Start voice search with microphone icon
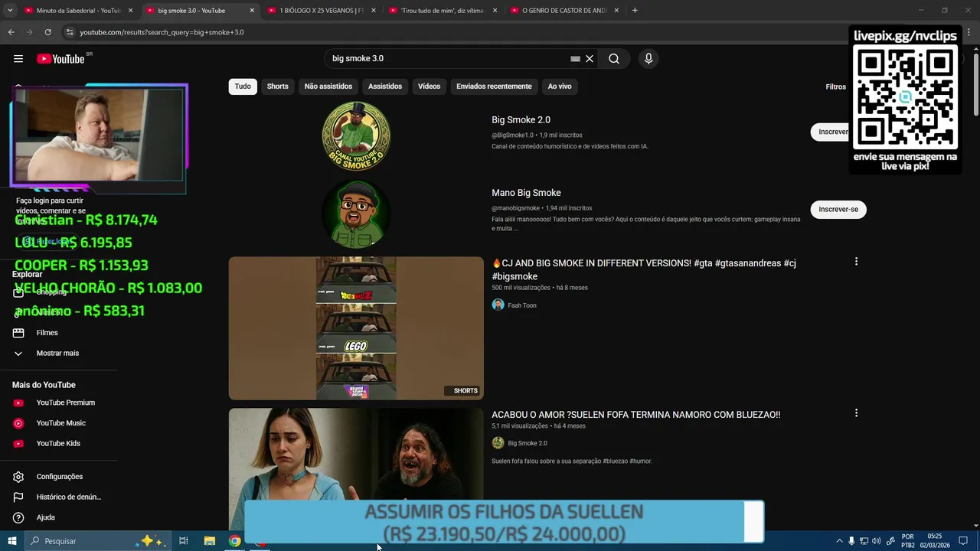 tap(648, 59)
